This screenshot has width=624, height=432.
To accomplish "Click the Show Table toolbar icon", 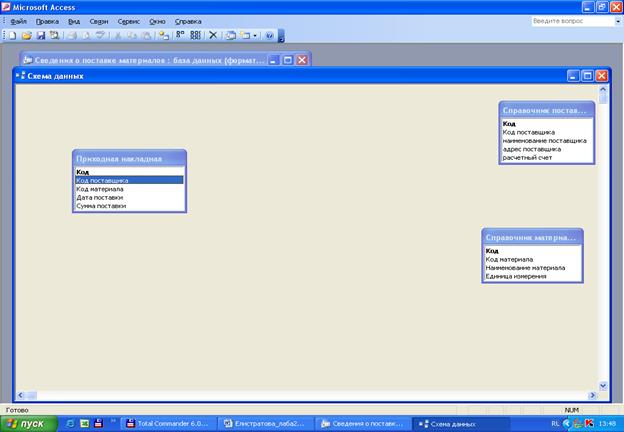I will pos(164,36).
